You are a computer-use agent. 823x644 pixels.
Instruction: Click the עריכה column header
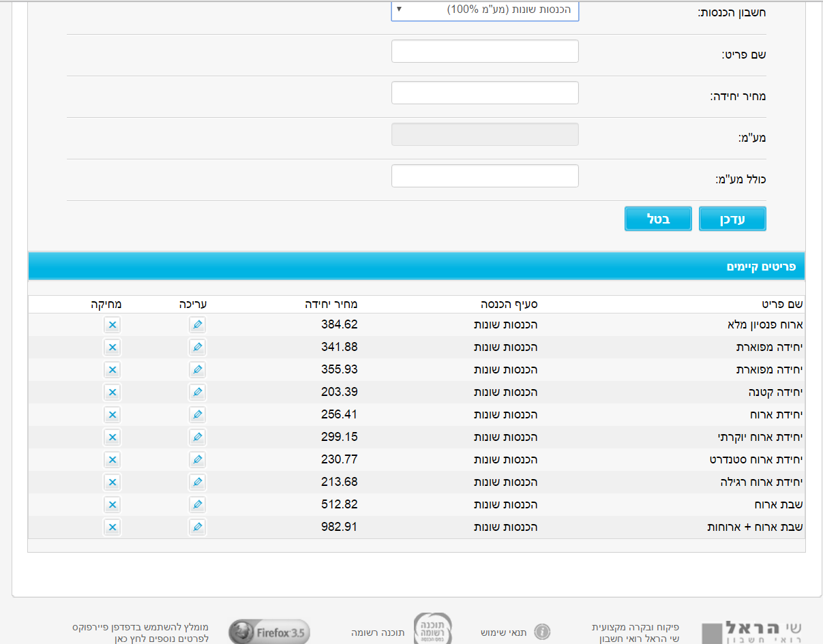point(193,304)
